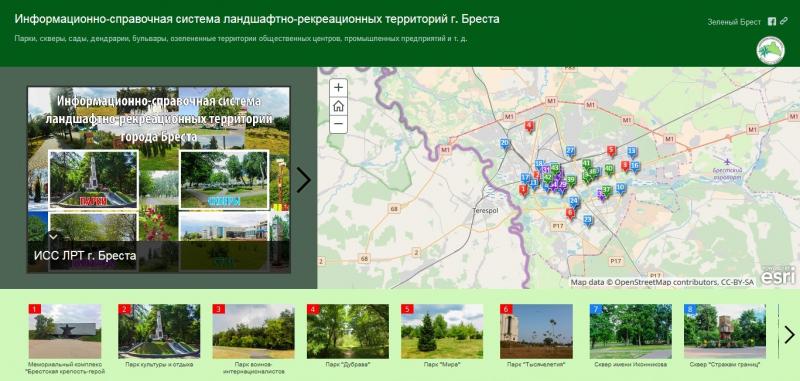Viewport: 800px width, 381px height.
Task: Open thumbnail 6 Парк "Тысячелетия"
Action: (x=537, y=332)
